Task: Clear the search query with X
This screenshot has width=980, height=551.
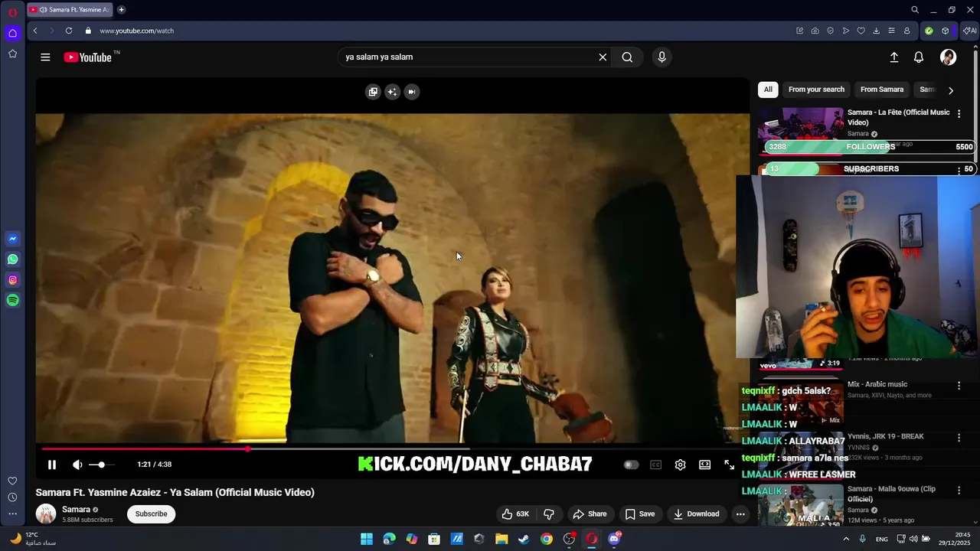Action: 603,57
